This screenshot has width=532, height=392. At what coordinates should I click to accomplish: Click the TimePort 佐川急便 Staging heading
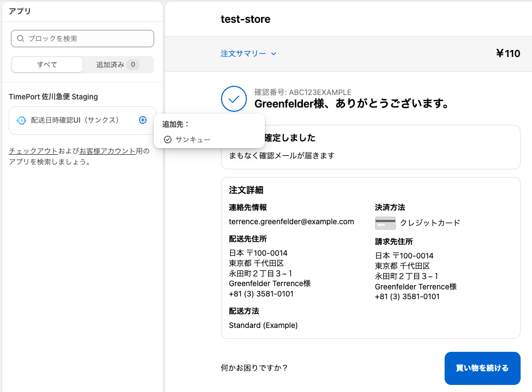(x=53, y=97)
